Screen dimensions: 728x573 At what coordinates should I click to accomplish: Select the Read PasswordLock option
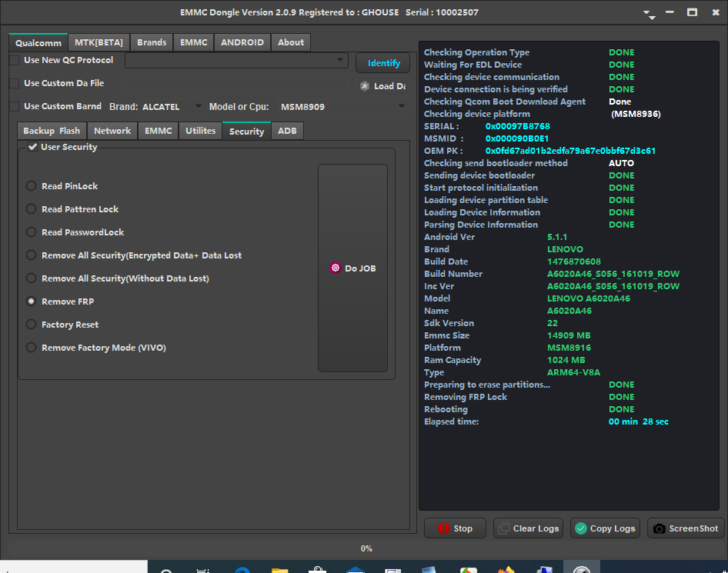pos(31,232)
